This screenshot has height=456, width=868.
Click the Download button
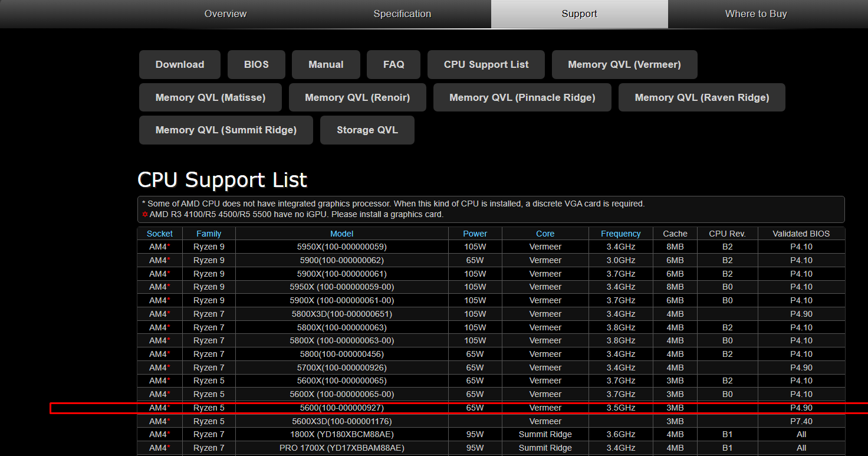coord(180,65)
